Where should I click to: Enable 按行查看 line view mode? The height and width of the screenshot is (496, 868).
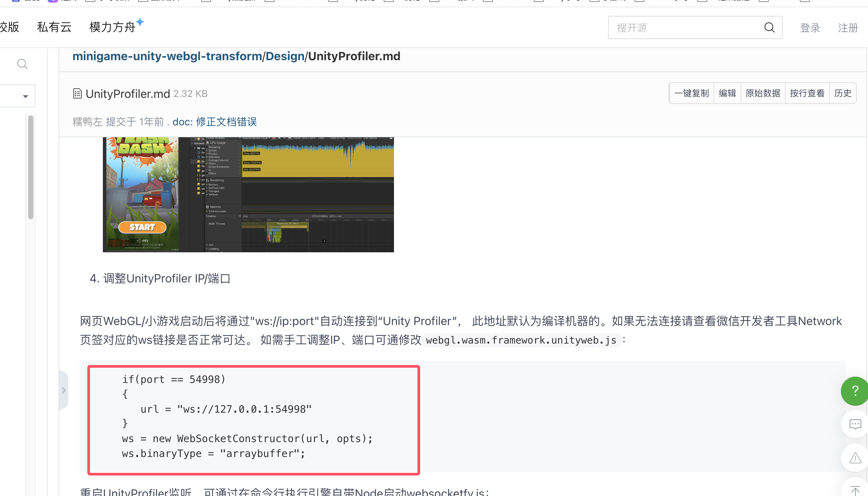point(807,93)
